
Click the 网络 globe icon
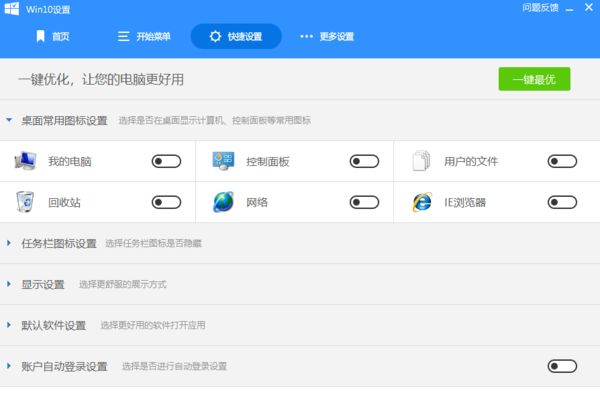223,202
